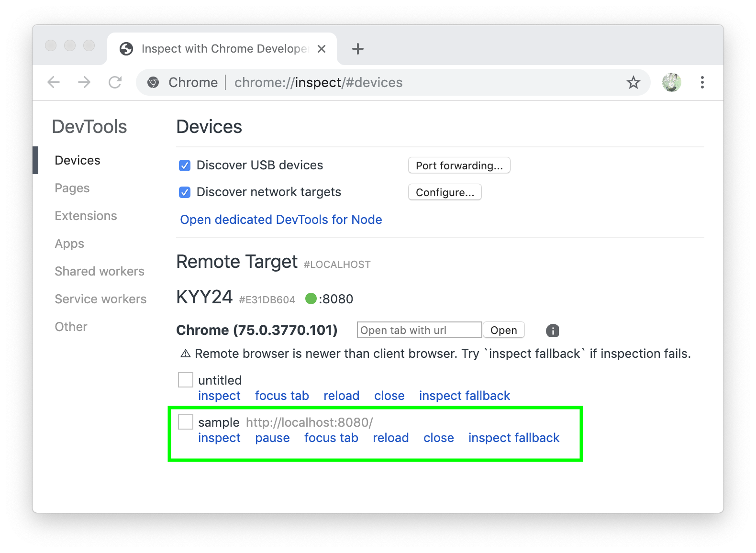Click the sample URL http://localhost:8080/
The image size is (756, 553).
[x=310, y=422]
